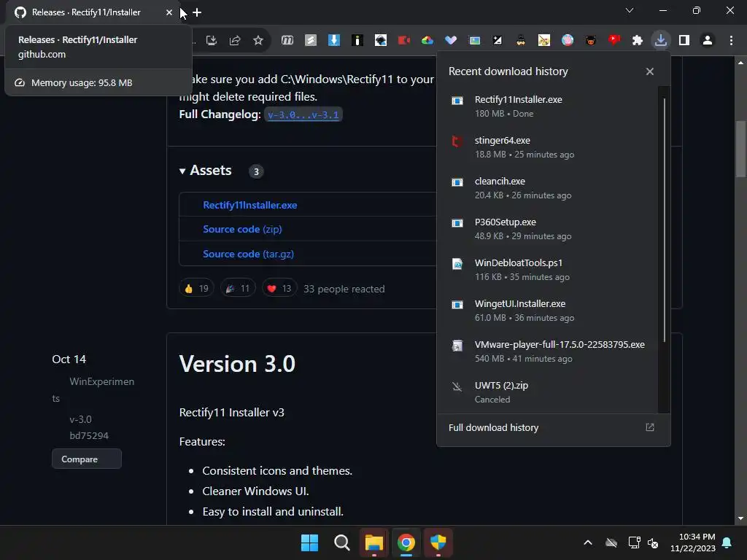Open the colorful cloud extension icon

[427, 41]
